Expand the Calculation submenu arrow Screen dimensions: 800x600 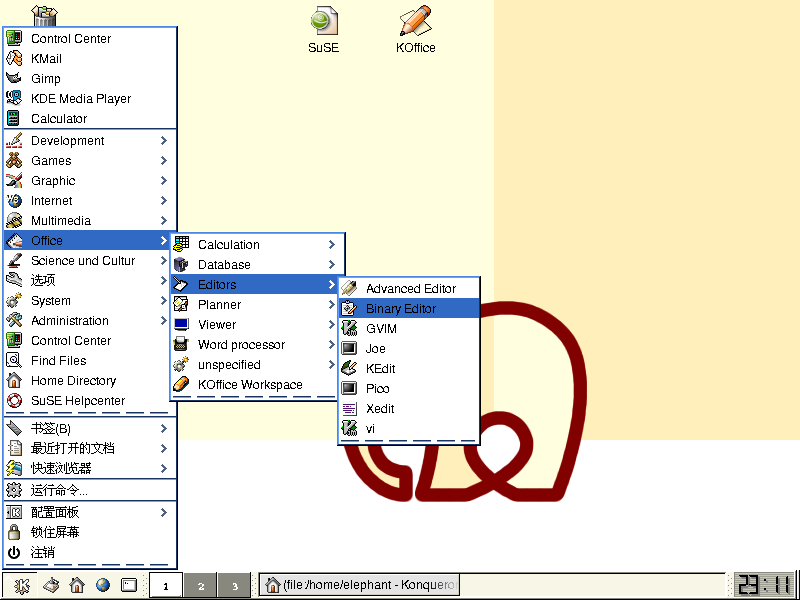(x=332, y=244)
